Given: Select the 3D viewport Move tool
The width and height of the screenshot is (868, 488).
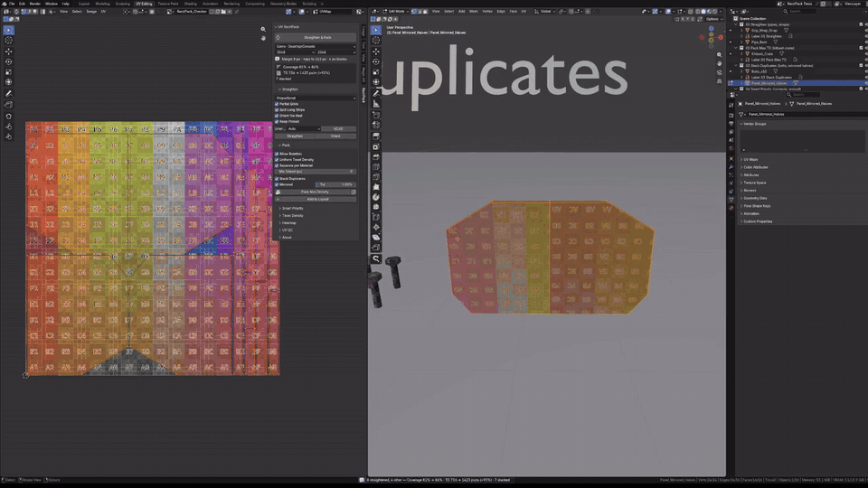Looking at the screenshot, I should [376, 51].
